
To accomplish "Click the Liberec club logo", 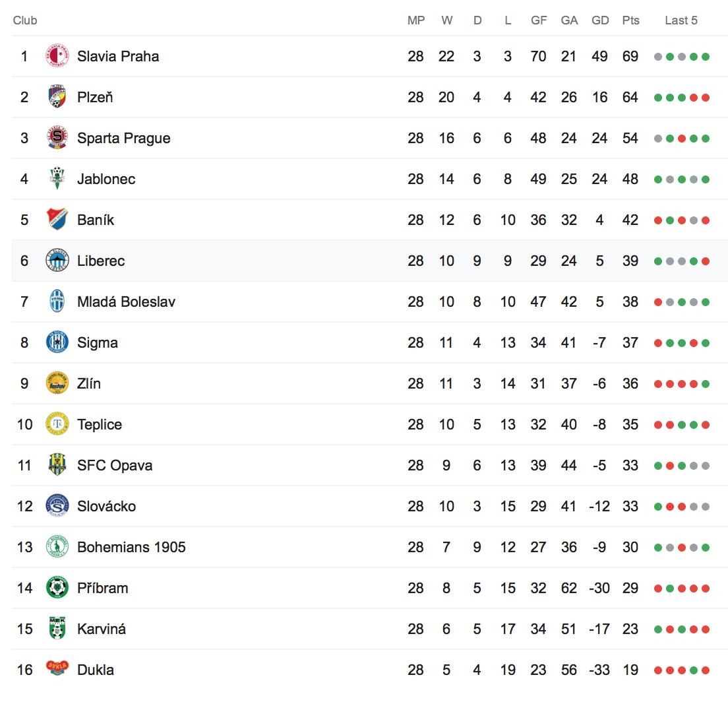I will coord(57,261).
